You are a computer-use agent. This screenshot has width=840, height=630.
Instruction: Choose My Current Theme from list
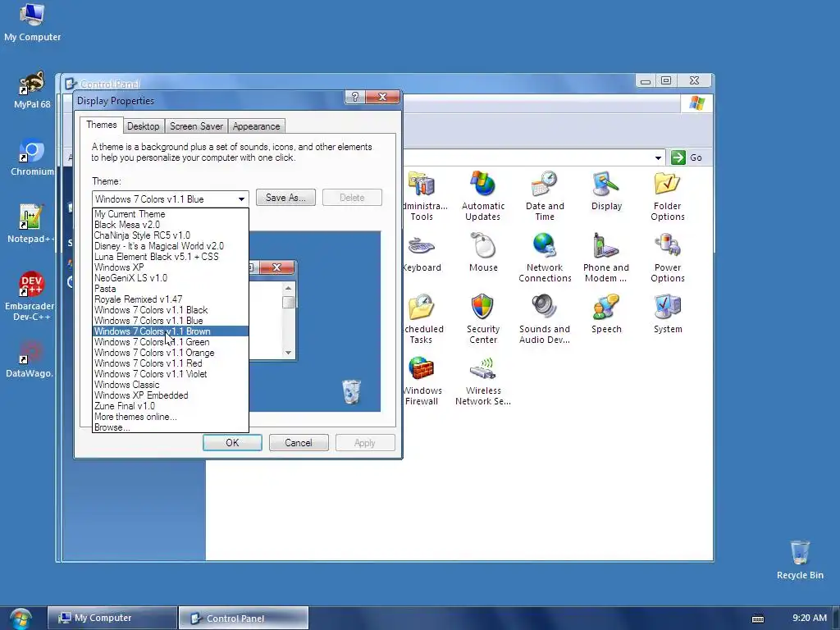click(x=171, y=214)
